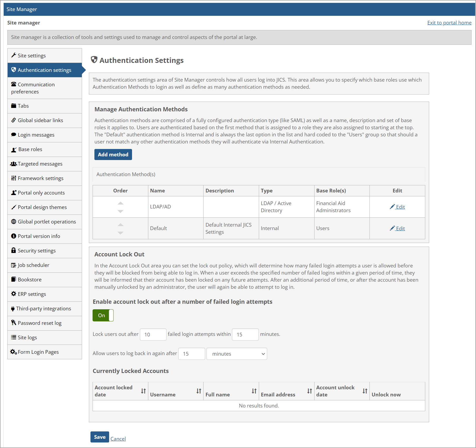Click the Add method button
476x448 pixels.
pyautogui.click(x=113, y=155)
